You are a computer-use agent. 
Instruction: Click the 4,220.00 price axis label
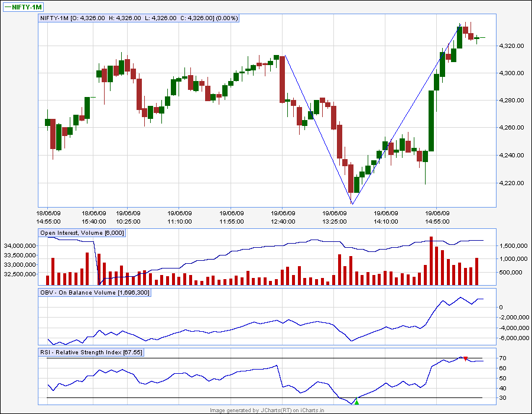click(511, 183)
